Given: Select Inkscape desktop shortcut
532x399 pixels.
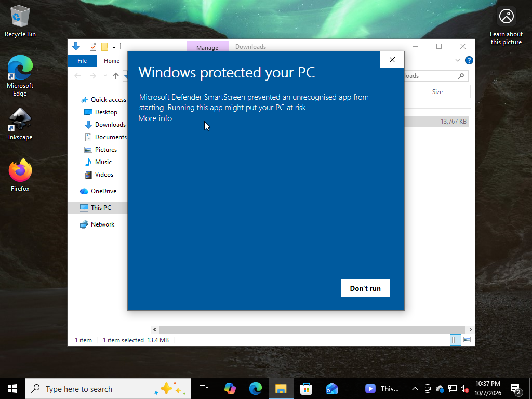Looking at the screenshot, I should coord(20,124).
